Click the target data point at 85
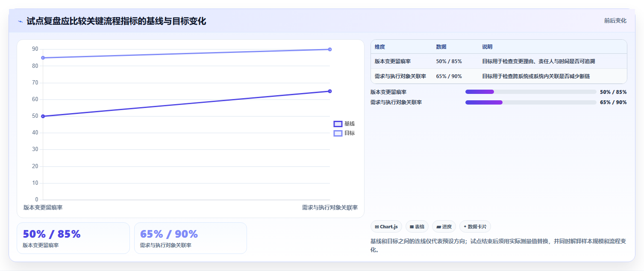The width and height of the screenshot is (644, 271). (43, 58)
